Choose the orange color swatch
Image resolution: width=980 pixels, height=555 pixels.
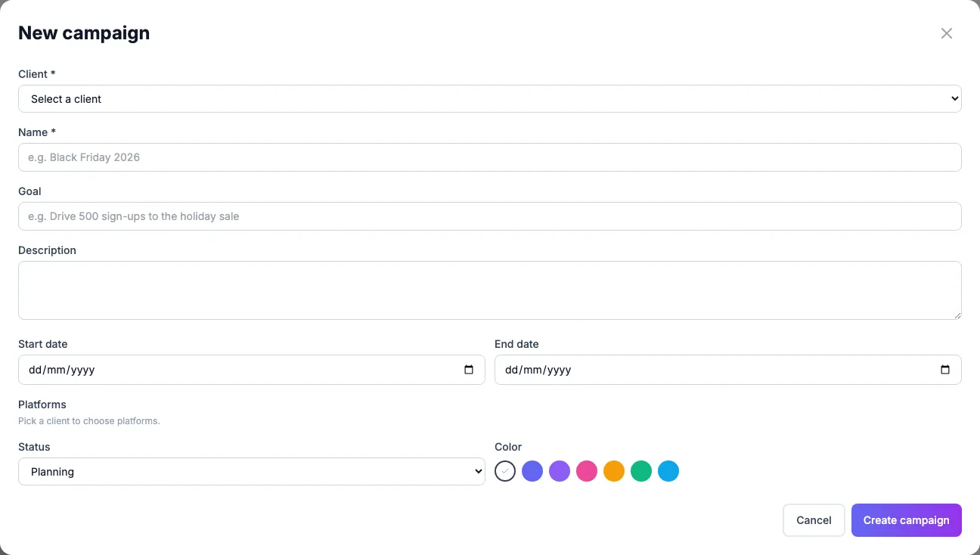614,471
